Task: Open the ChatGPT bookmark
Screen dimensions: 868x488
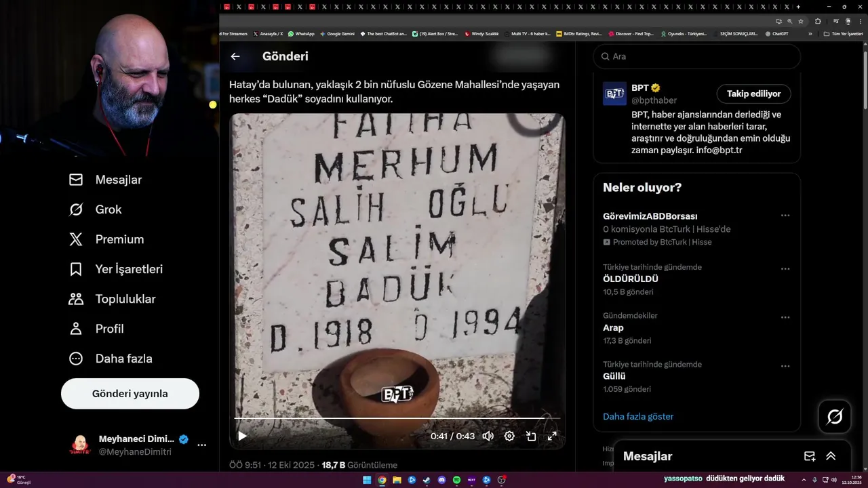Action: 776,33
